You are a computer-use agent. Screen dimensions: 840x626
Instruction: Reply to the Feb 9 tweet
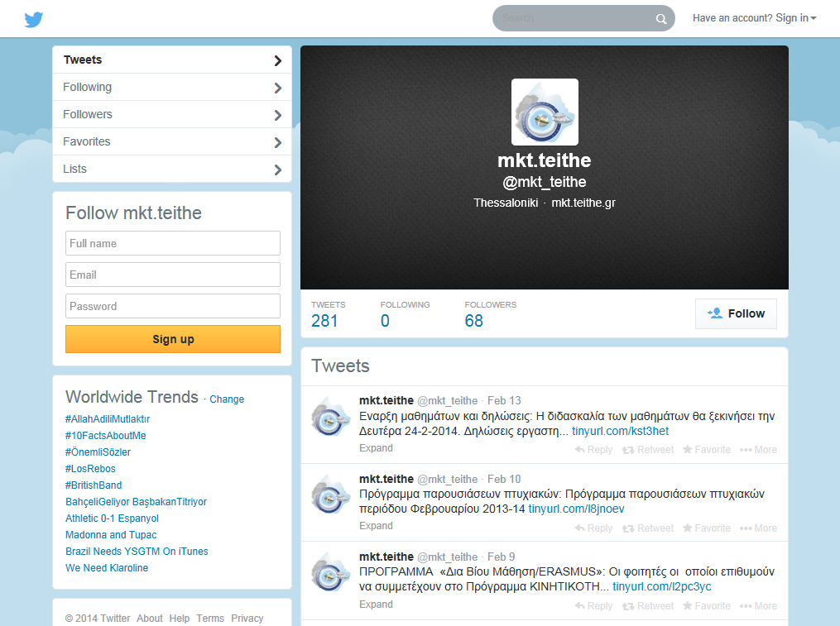point(593,605)
